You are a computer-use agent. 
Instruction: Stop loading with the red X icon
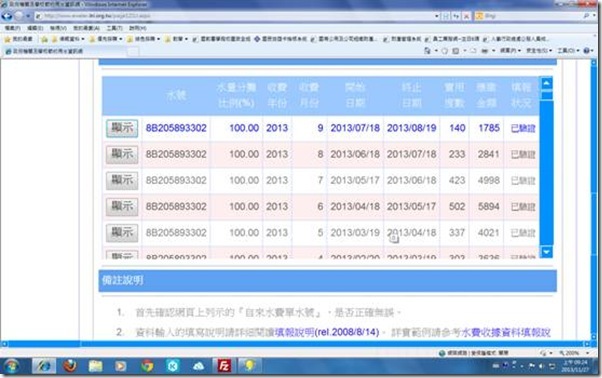coord(466,16)
